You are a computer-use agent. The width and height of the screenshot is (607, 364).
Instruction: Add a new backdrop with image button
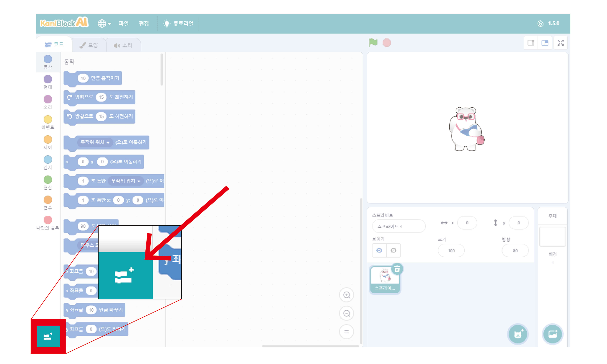[x=553, y=334]
